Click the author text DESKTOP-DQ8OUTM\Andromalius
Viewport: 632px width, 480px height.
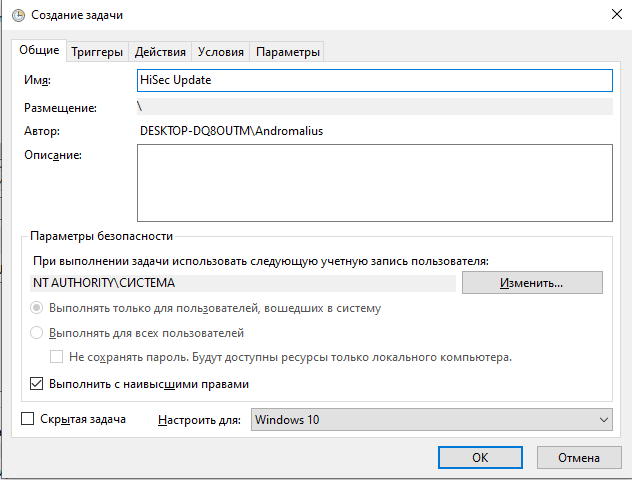[231, 131]
